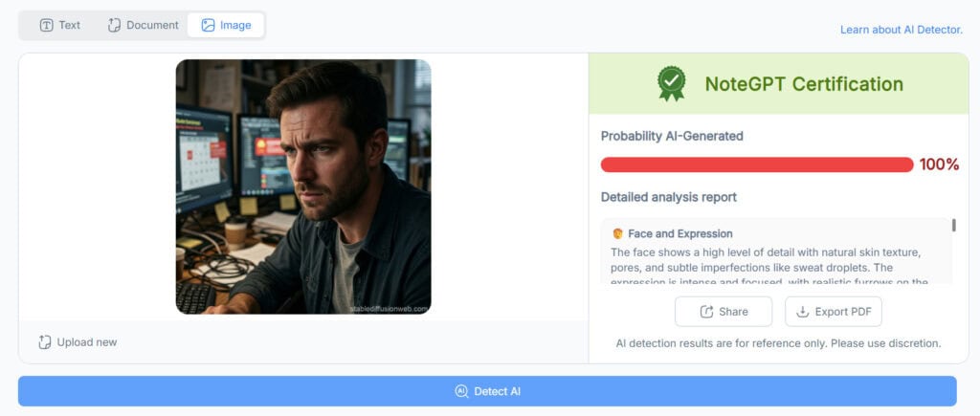Click the Upload new file icon
980x416 pixels.
pyautogui.click(x=45, y=342)
